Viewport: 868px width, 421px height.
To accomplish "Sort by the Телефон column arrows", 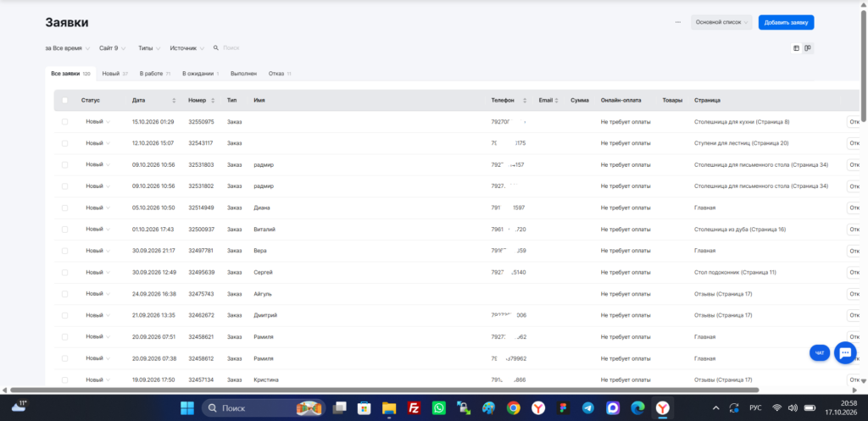I will click(x=525, y=101).
